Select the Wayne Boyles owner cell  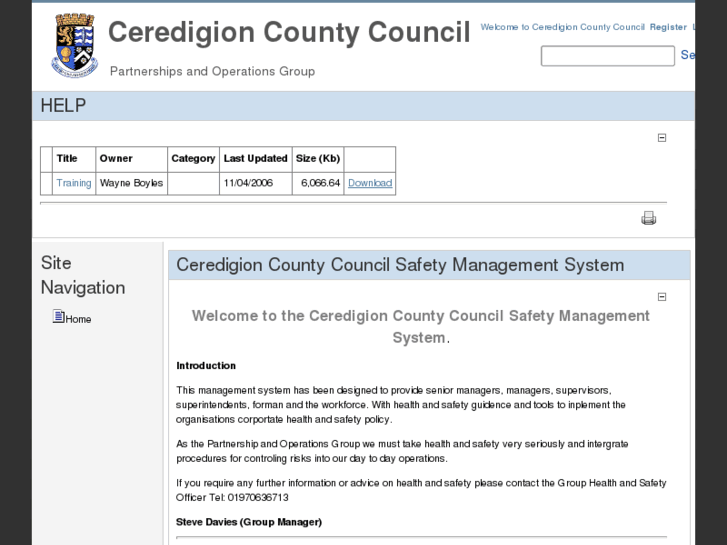click(131, 183)
